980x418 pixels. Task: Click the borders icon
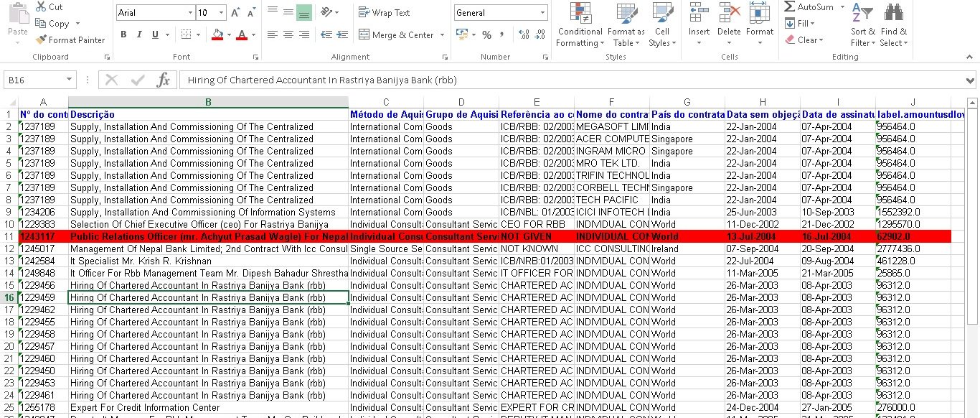click(186, 34)
